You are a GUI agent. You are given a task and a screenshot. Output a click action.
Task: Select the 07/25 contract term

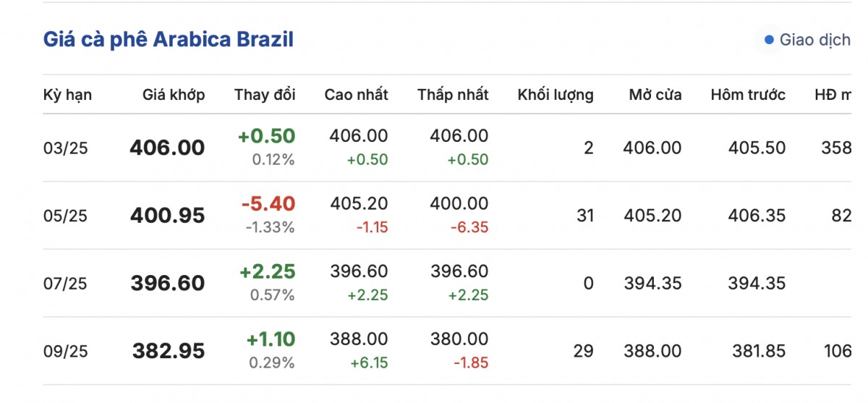65,284
